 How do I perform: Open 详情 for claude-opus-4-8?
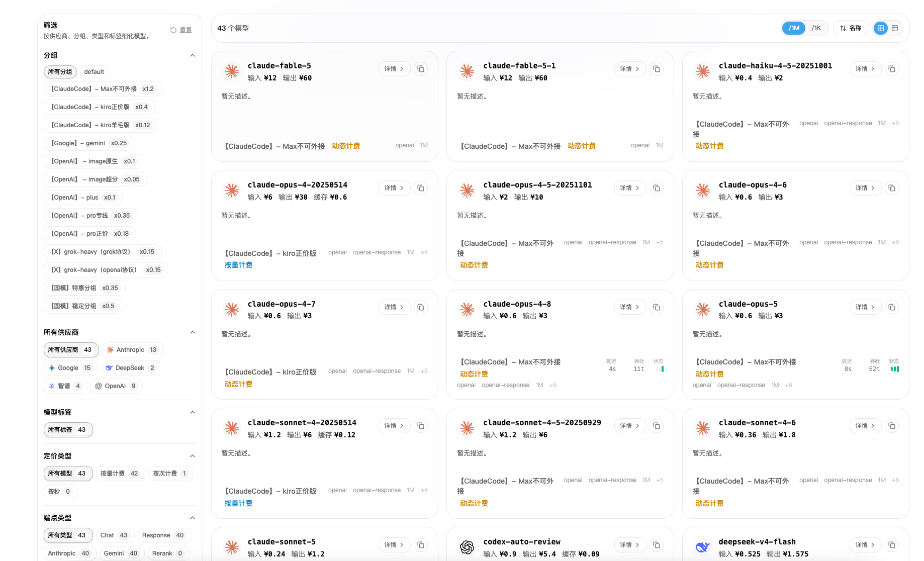(630, 307)
